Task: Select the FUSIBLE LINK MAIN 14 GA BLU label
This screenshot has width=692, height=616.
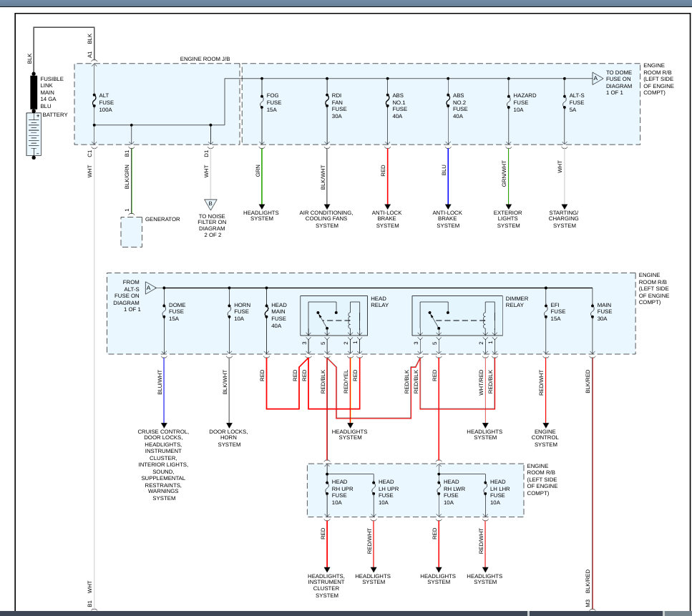Action: tap(52, 92)
